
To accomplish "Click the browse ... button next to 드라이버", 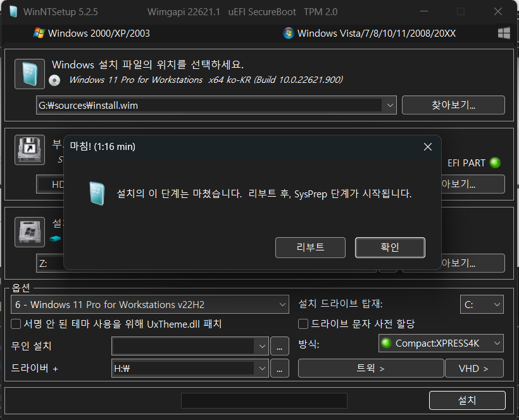I will (x=280, y=368).
